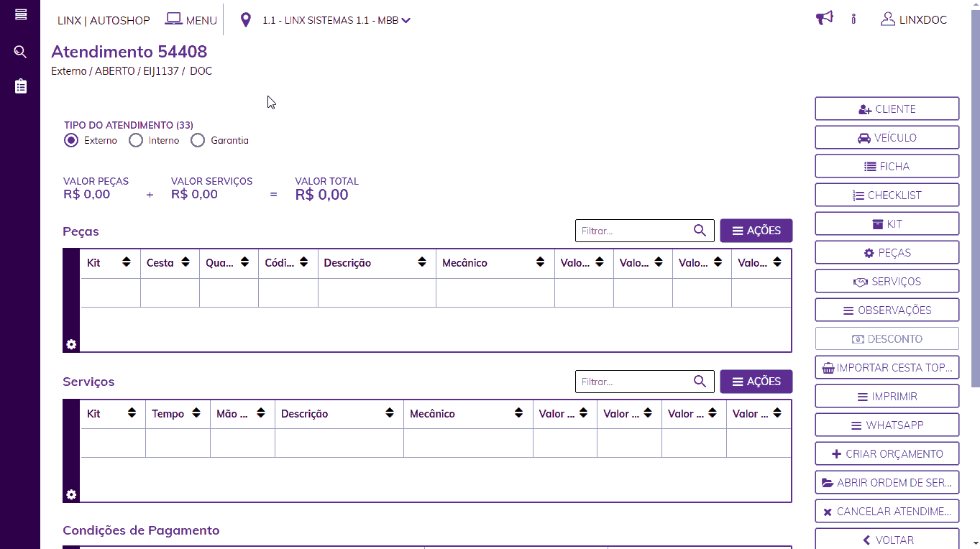The width and height of the screenshot is (980, 549).
Task: Sort Peças table by Código column
Action: click(304, 263)
